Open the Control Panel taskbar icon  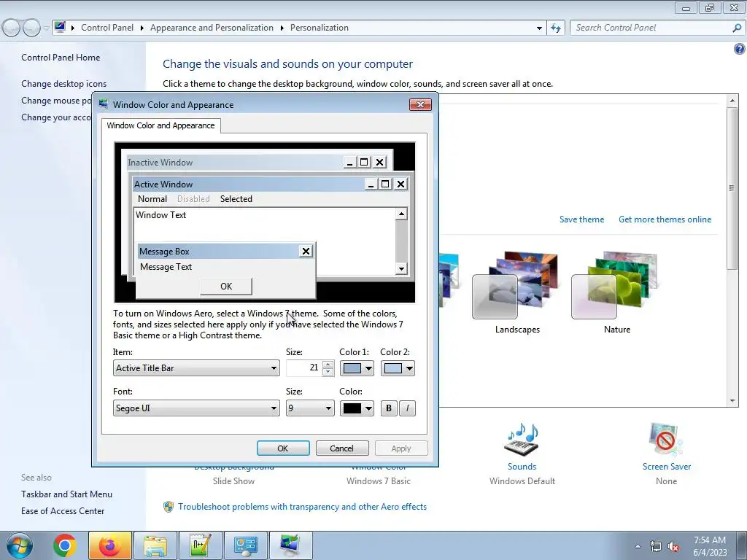pos(246,545)
